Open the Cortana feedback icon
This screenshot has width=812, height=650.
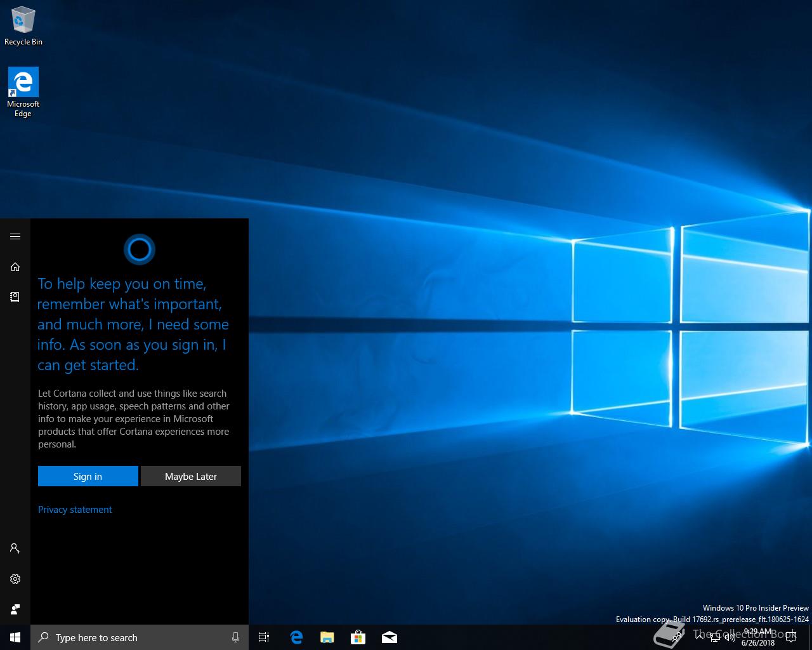[15, 609]
